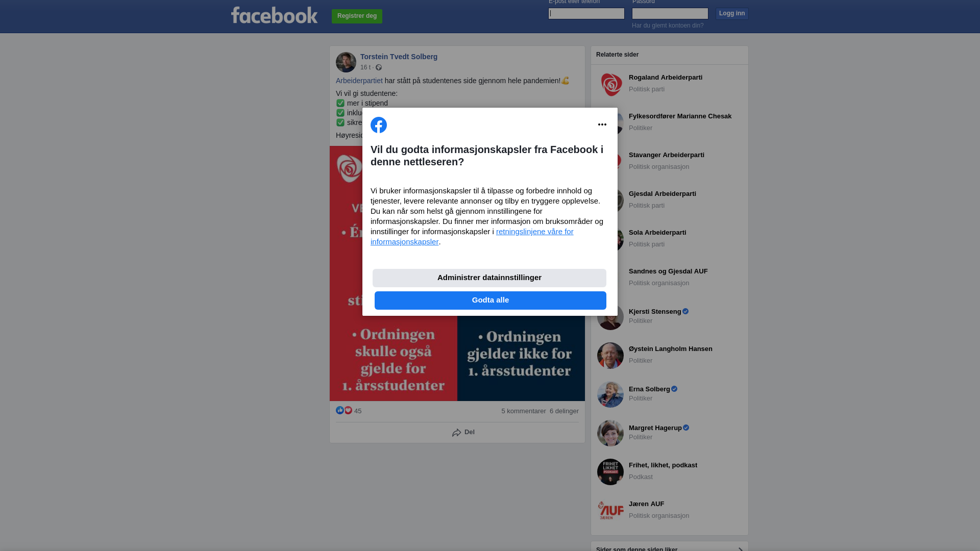This screenshot has height=551, width=980.
Task: Click the Godta alle button
Action: coord(491,300)
